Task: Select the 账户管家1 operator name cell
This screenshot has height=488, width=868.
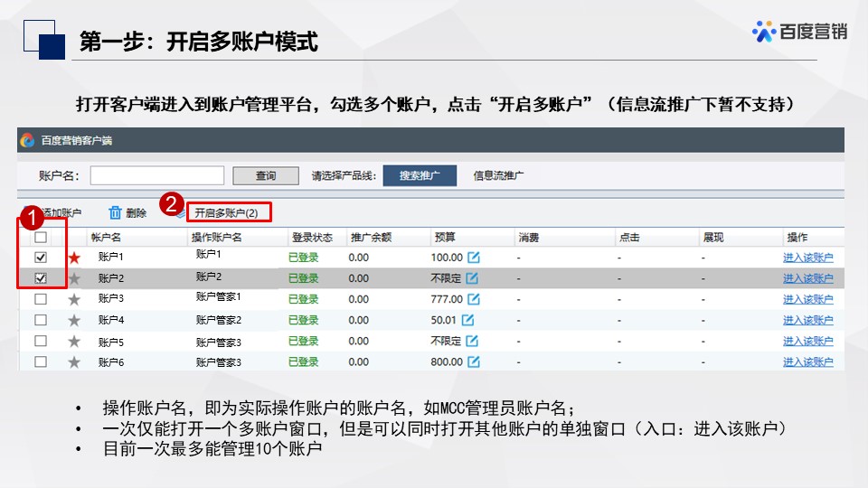Action: [x=218, y=297]
